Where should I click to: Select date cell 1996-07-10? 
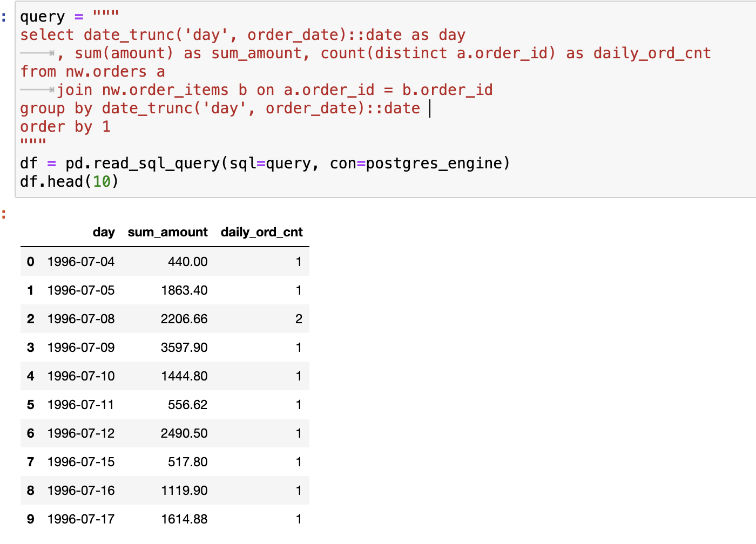[x=81, y=376]
